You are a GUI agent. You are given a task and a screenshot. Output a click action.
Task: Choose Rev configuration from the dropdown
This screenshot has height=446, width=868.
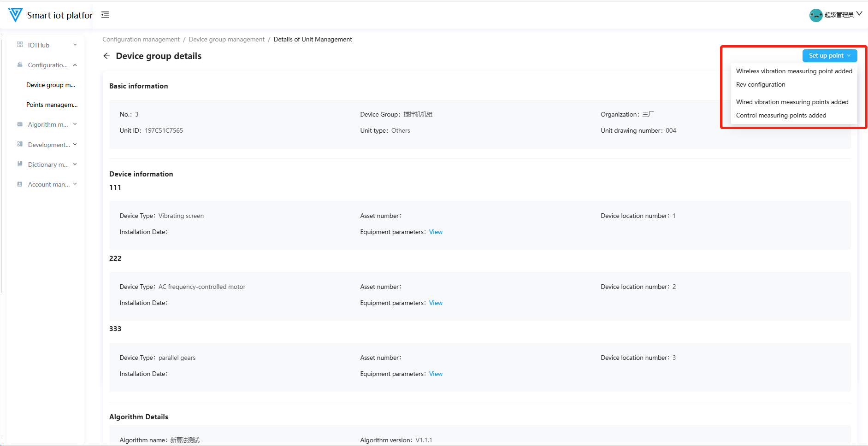[x=761, y=84]
